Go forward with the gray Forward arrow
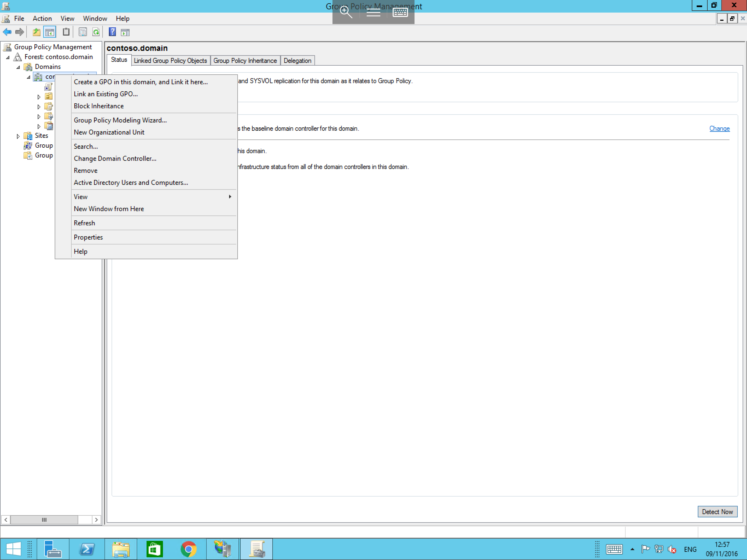Image resolution: width=747 pixels, height=560 pixels. 20,32
